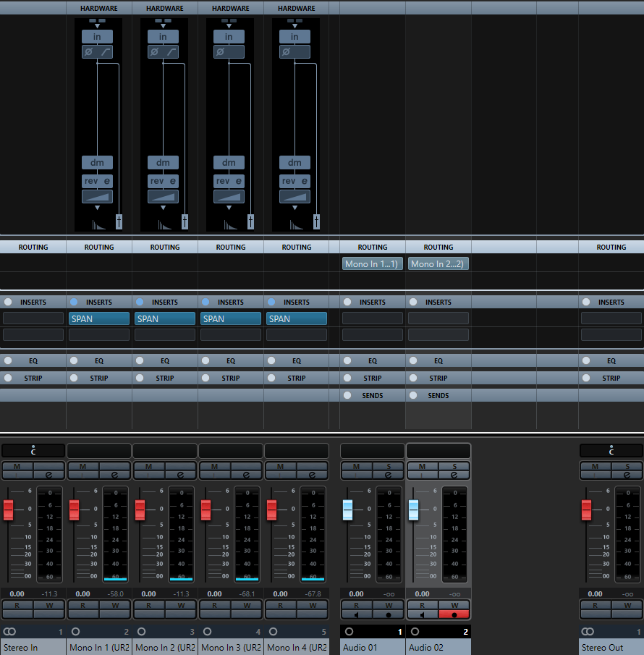
Task: Enable record on Audio 02 channel
Action: pos(454,614)
